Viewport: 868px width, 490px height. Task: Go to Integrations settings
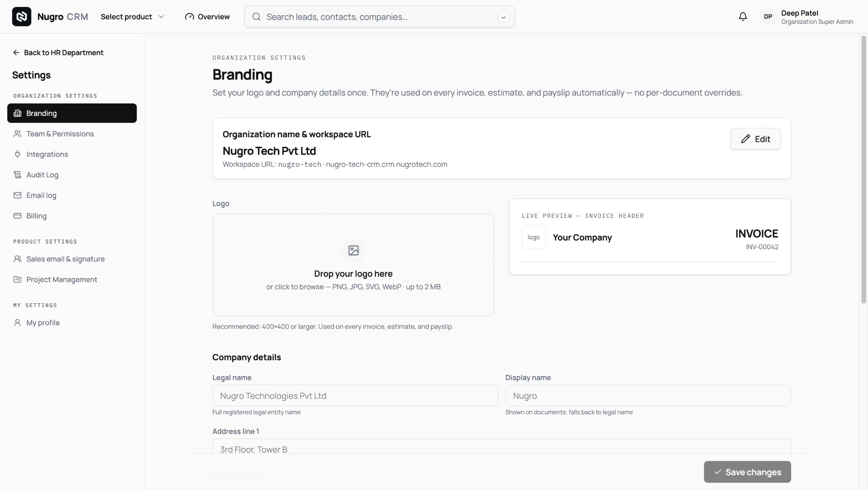point(72,154)
